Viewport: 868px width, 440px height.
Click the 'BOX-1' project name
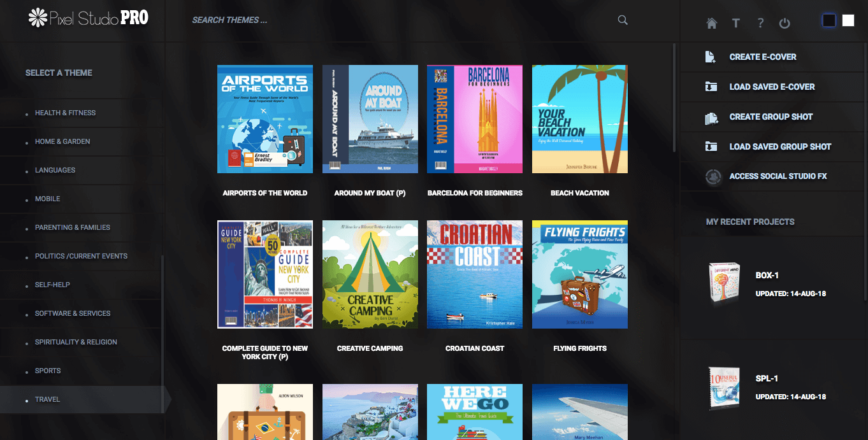(767, 276)
